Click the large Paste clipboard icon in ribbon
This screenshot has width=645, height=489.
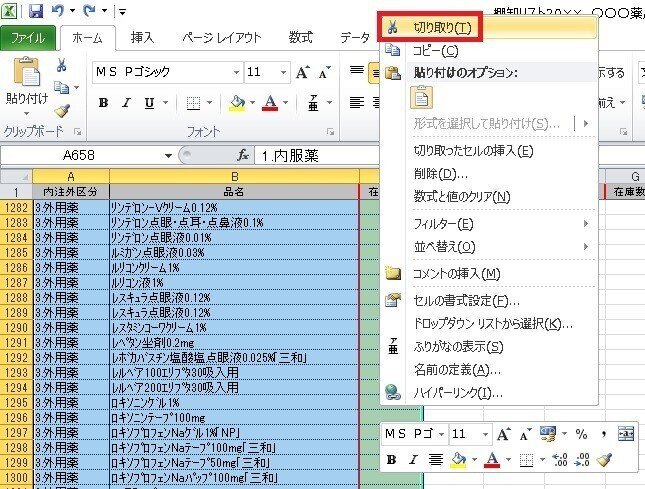27,73
